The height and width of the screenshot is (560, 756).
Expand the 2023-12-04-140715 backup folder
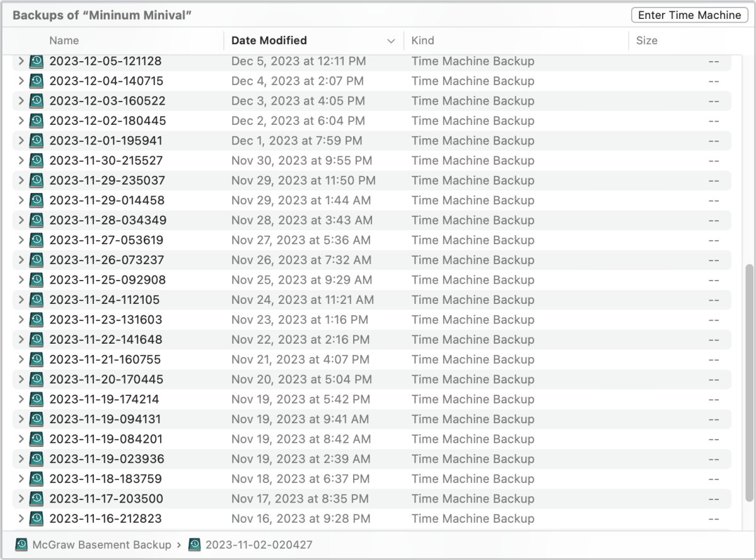coord(21,81)
